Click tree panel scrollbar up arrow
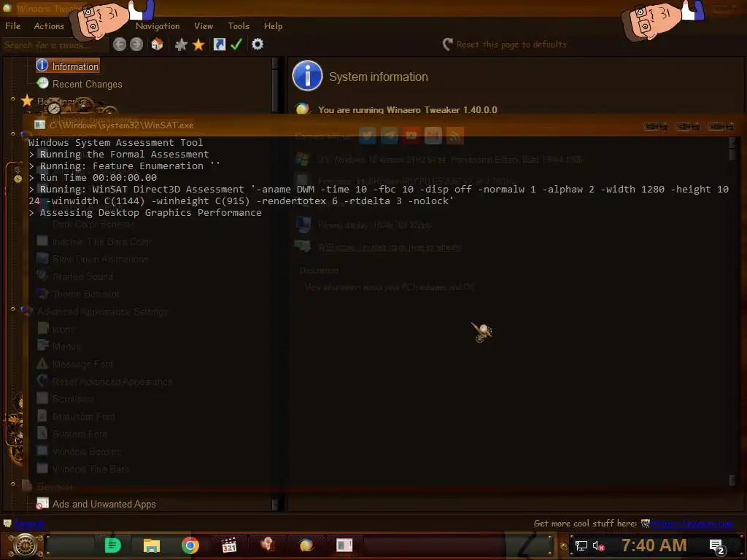Screen dimensions: 747x560 275,63
